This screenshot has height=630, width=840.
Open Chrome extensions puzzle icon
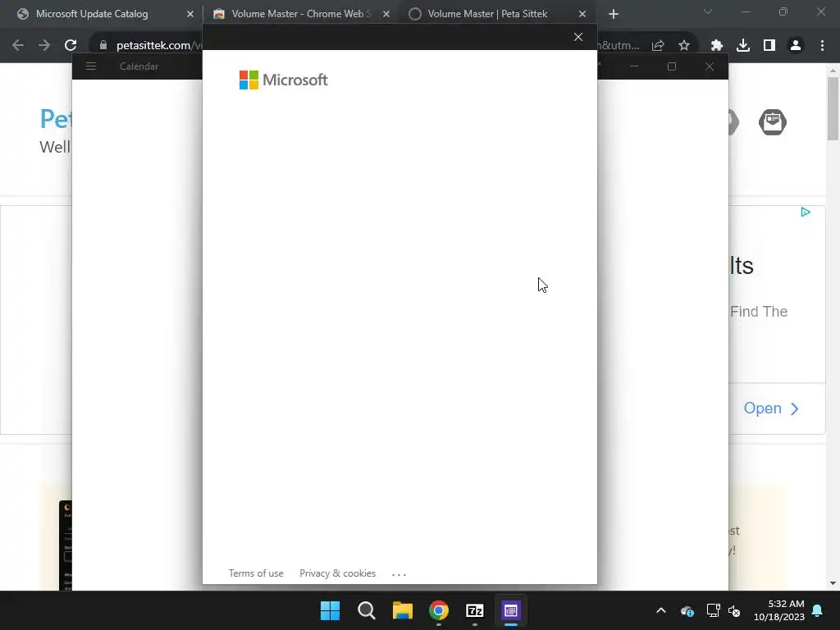point(717,46)
